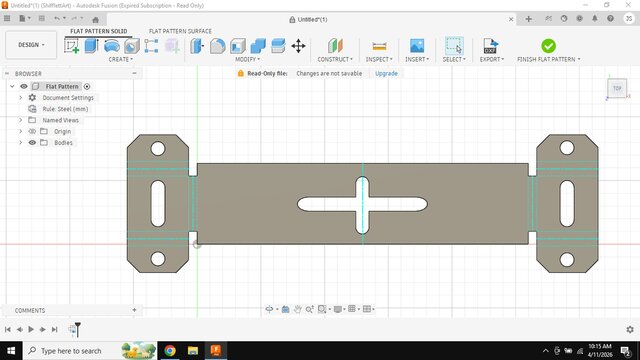Switch to Flat Pattern Surface tab

180,31
